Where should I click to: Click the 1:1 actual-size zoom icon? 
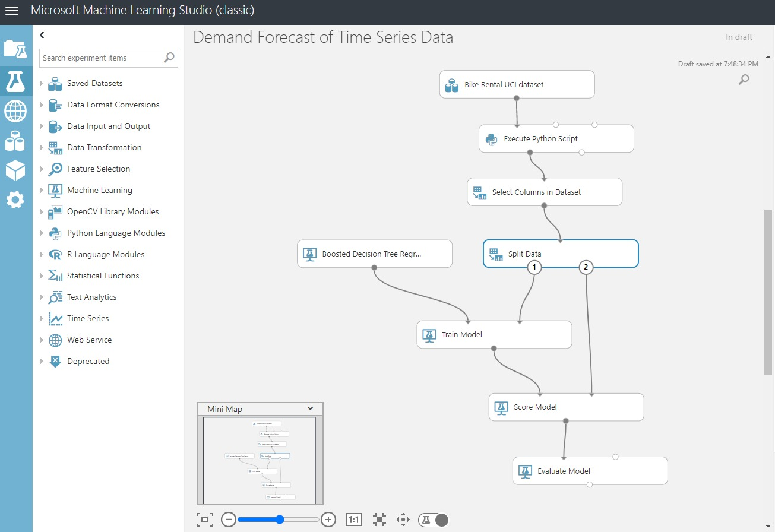(353, 519)
